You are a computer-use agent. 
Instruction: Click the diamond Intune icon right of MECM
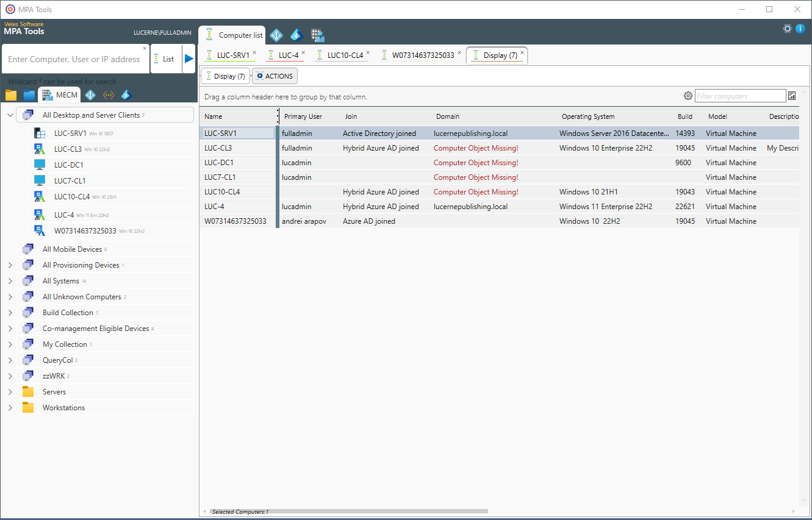tap(90, 95)
